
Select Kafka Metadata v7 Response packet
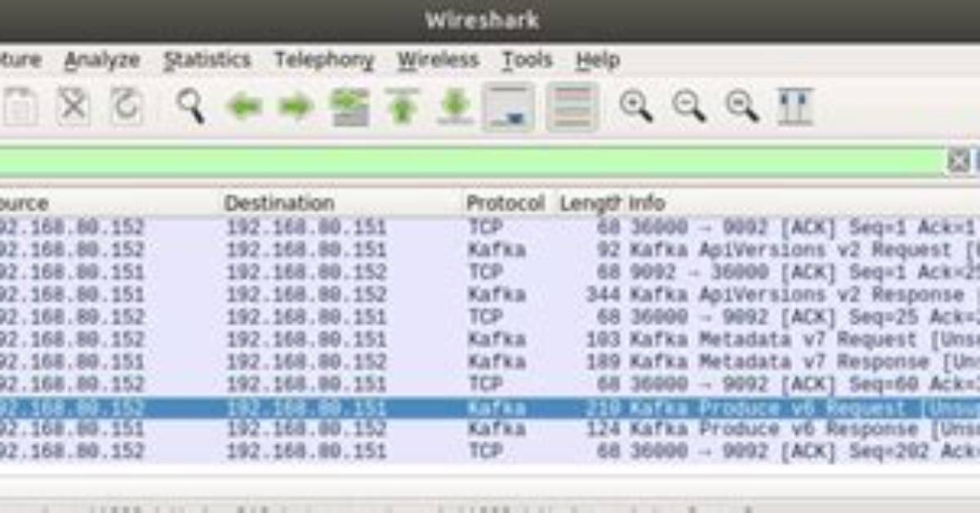490,362
